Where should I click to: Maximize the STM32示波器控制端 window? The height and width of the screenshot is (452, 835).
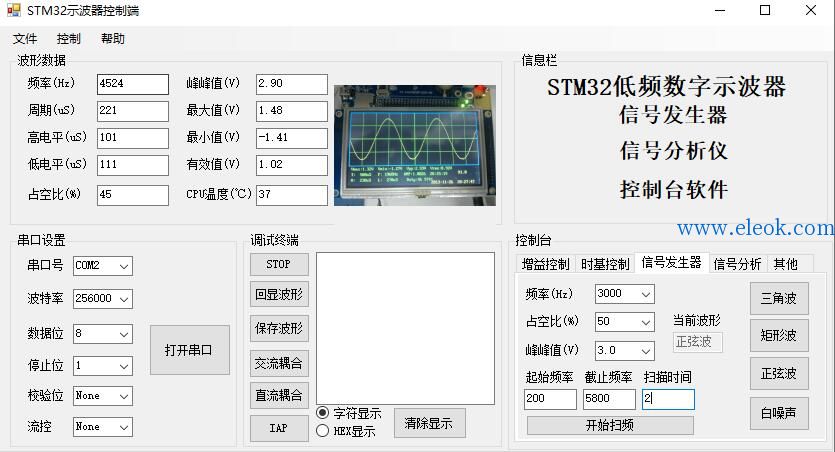point(765,11)
